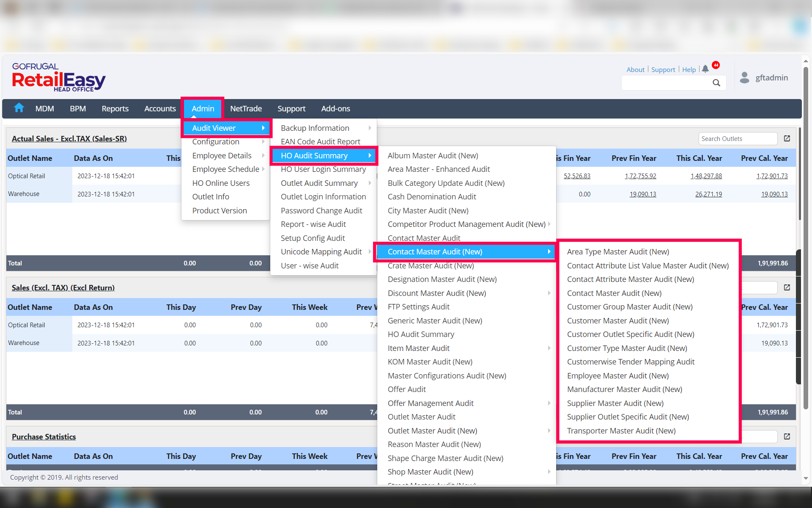
Task: Open the Reports menu
Action: [115, 108]
